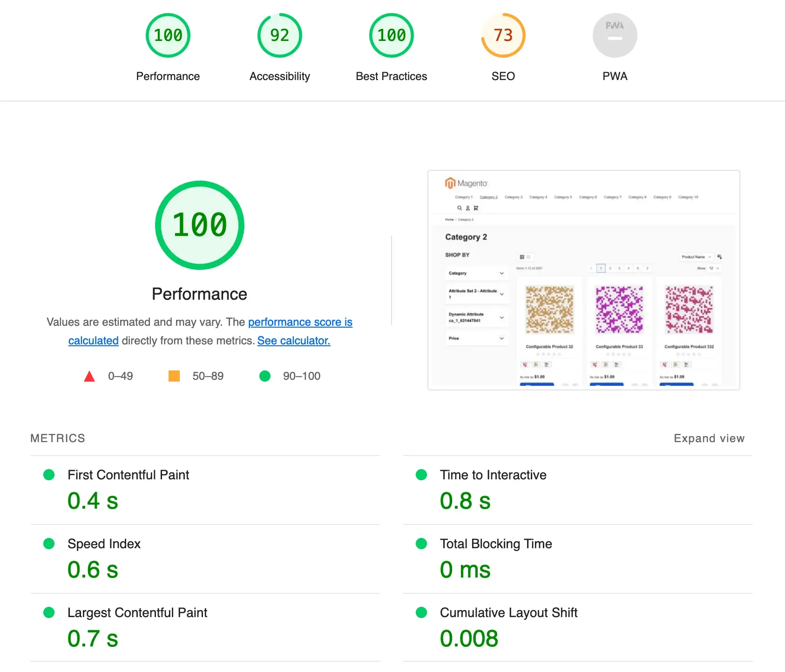This screenshot has height=672, width=785.
Task: Open the "See calculator." link
Action: click(x=293, y=341)
